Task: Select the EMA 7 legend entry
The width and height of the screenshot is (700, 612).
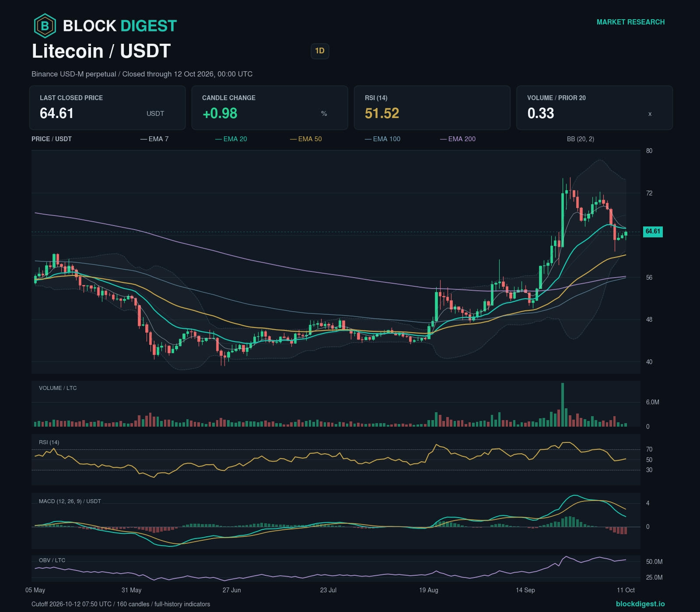Action: [154, 139]
